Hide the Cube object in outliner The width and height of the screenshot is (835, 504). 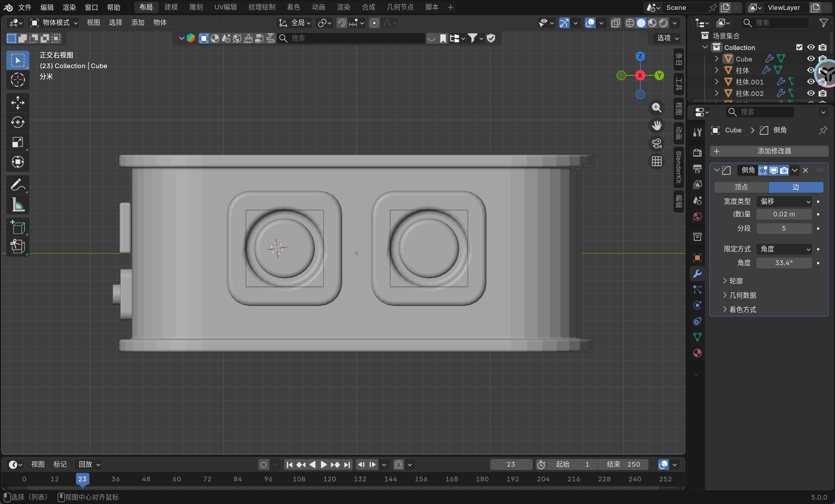coord(811,59)
